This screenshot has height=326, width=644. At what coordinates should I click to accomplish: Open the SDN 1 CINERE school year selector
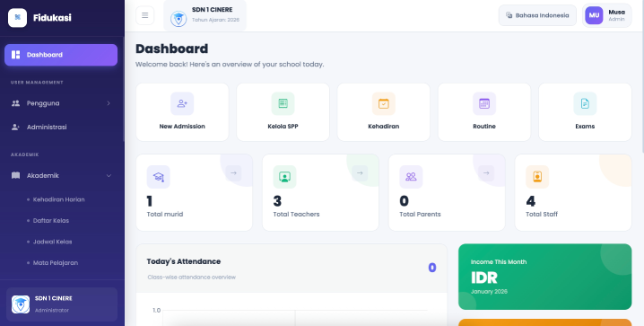click(x=205, y=15)
